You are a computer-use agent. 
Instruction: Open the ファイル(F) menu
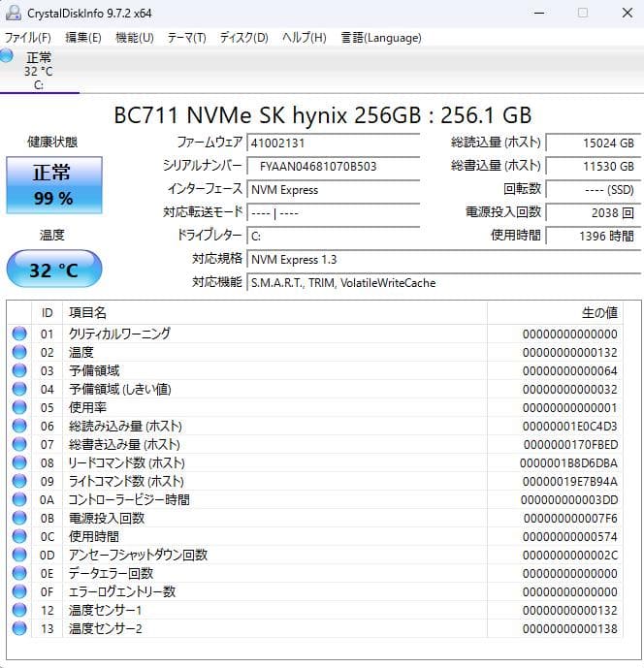[28, 38]
